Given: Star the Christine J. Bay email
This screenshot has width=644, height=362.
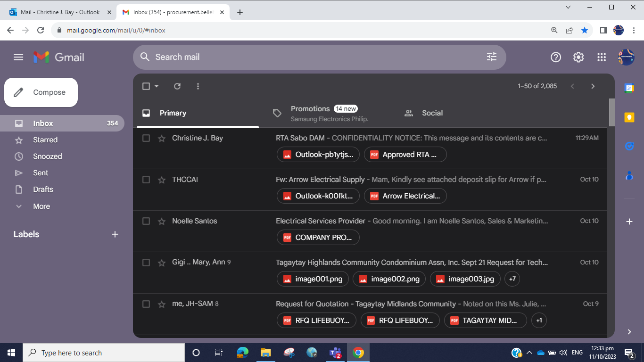Looking at the screenshot, I should pos(162,138).
